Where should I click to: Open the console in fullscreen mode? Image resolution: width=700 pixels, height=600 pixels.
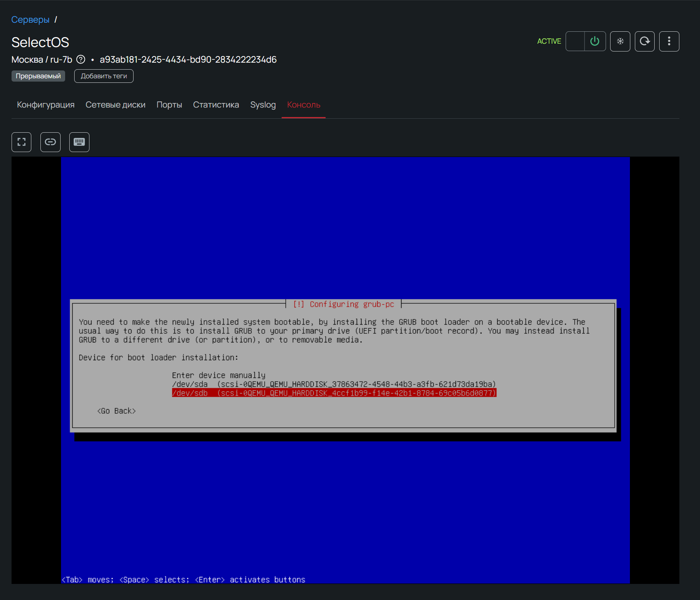(x=21, y=142)
